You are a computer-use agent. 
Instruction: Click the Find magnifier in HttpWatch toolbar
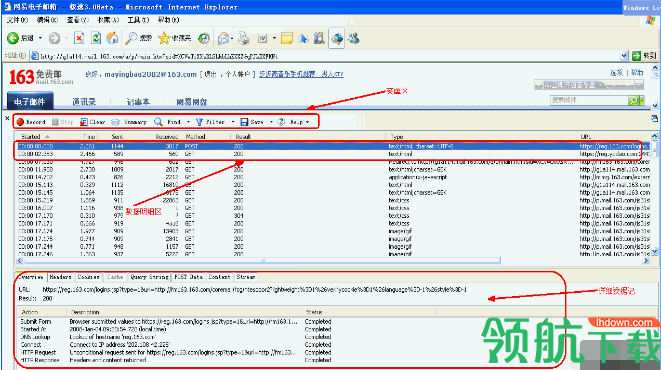click(x=167, y=122)
